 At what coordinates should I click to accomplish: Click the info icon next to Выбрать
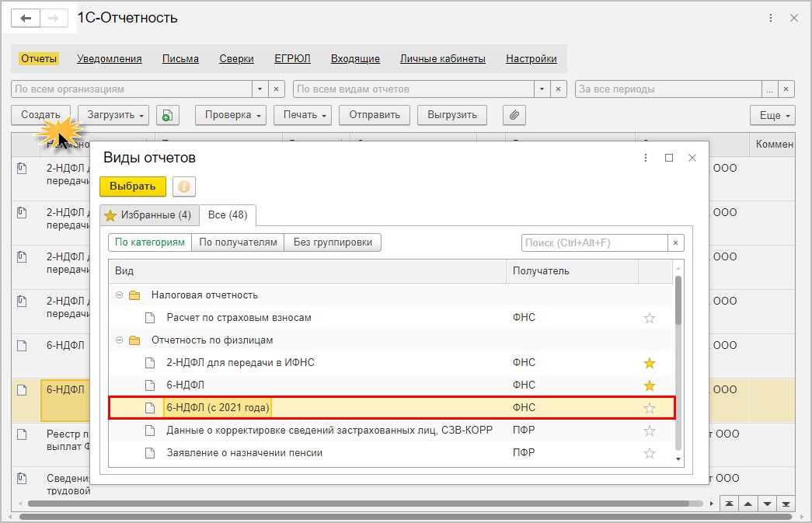click(184, 187)
